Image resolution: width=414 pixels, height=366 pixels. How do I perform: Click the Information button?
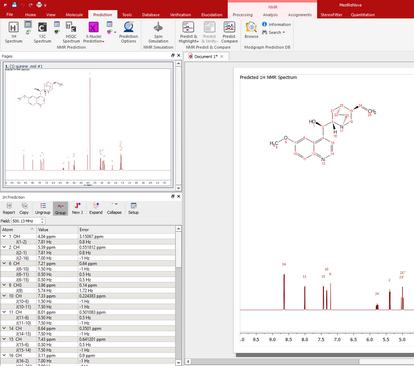coord(276,24)
